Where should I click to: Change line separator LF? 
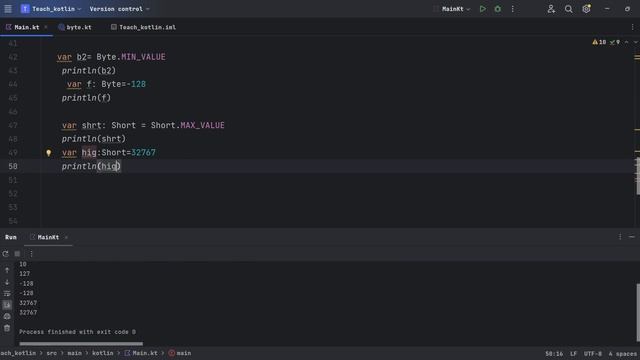pos(573,354)
